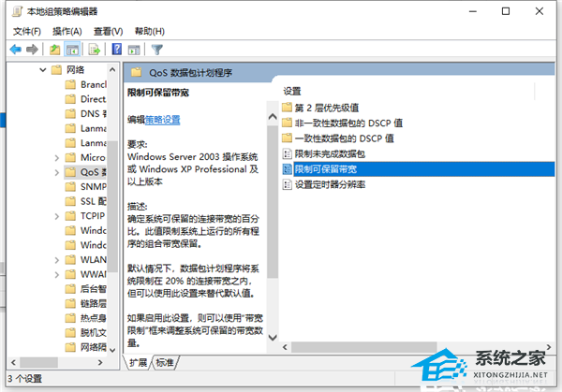562x392 pixels.
Task: Switch to the 标准 tab
Action: (165, 362)
